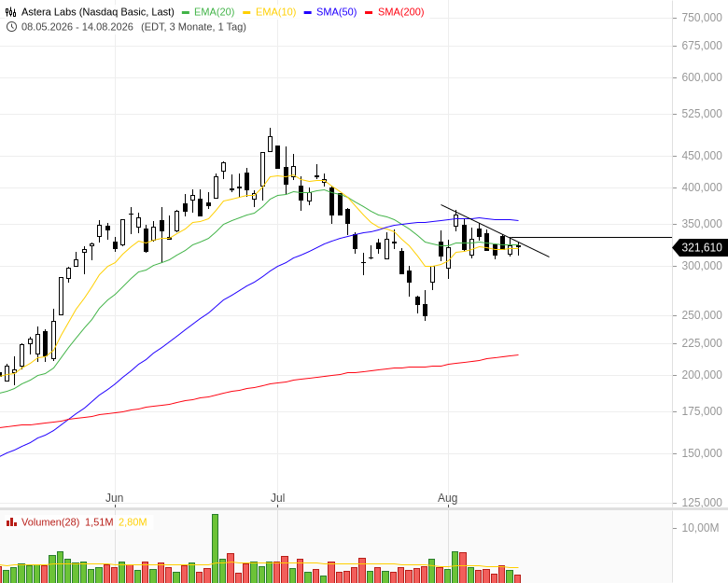Click the 125,000 price axis label
728x583 pixels.
point(702,503)
